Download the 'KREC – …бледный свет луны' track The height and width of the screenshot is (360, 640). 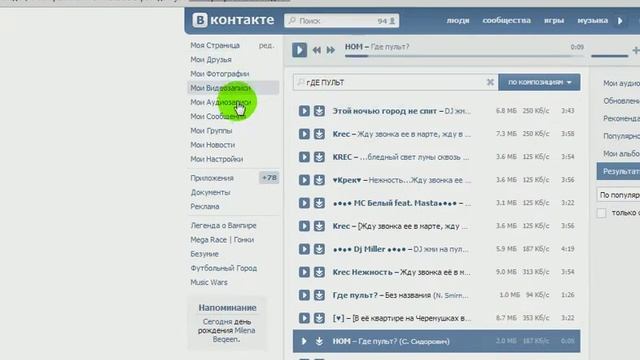319,157
